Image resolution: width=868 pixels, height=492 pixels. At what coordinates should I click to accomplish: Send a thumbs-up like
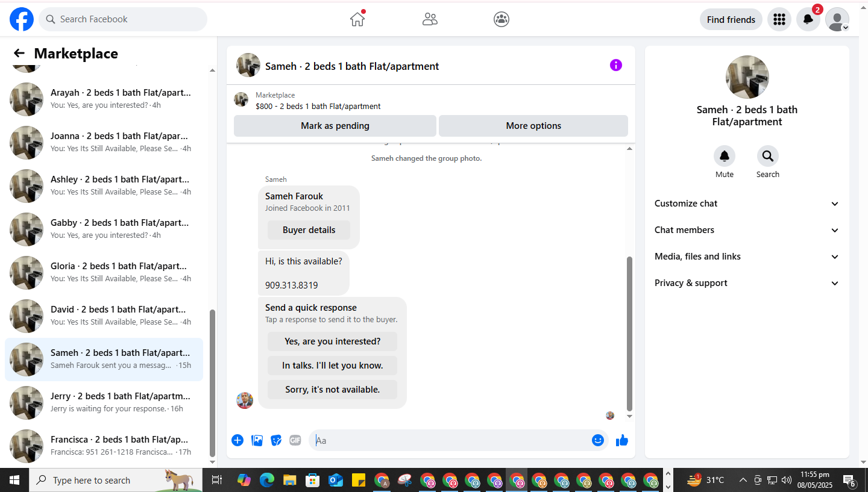[x=622, y=440]
